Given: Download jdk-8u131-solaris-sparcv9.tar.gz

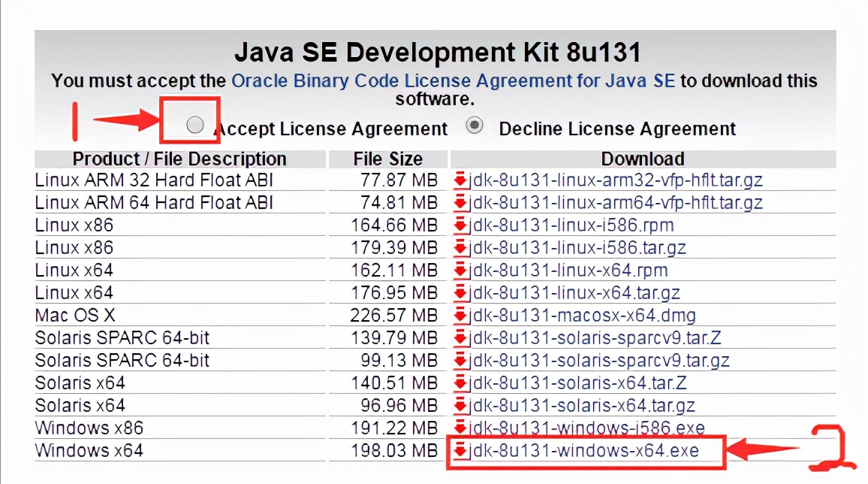Looking at the screenshot, I should click(x=599, y=361).
